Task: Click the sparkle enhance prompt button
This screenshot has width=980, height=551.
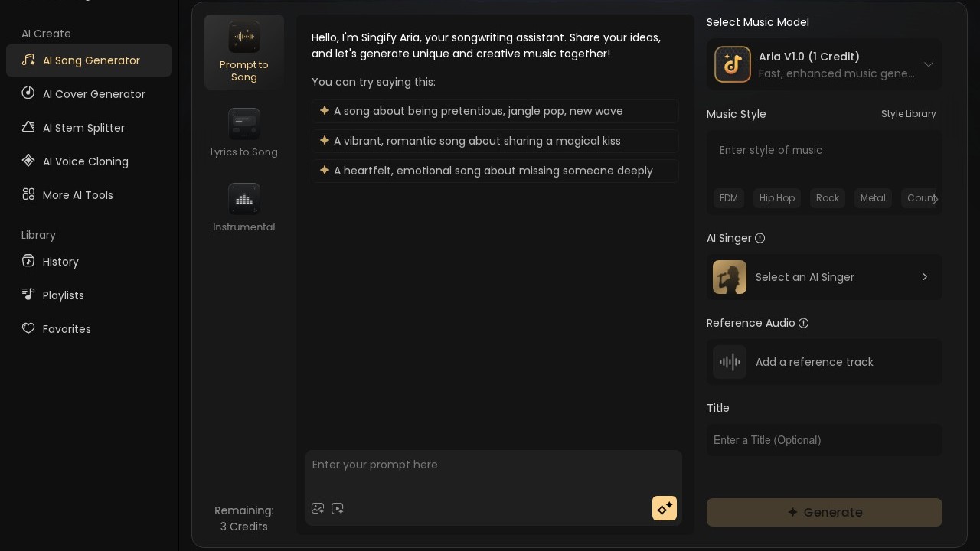Action: pos(665,508)
